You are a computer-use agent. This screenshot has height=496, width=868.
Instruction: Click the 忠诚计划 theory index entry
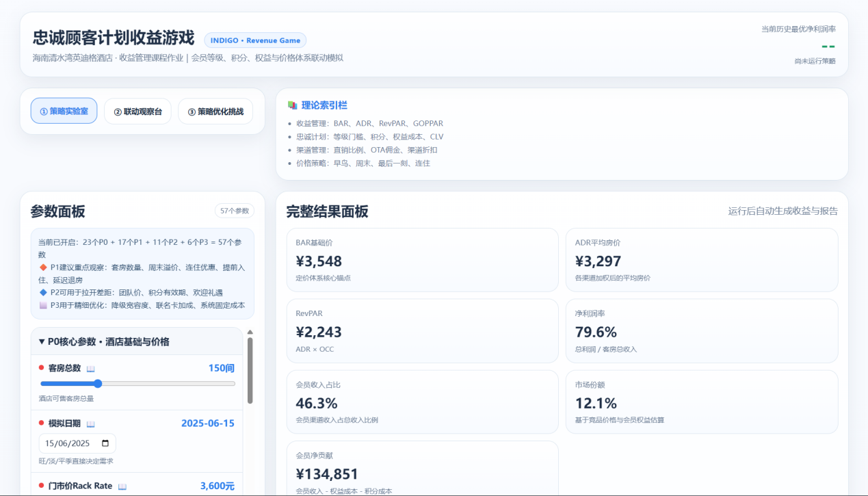(x=369, y=137)
